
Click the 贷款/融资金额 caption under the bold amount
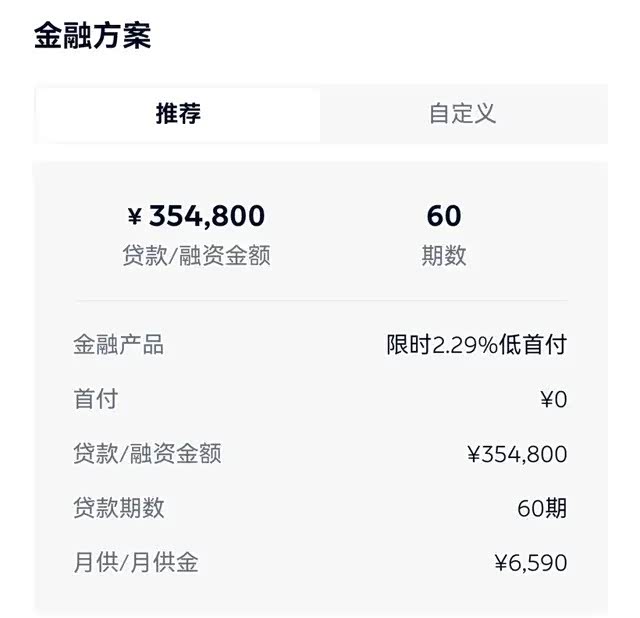point(196,256)
